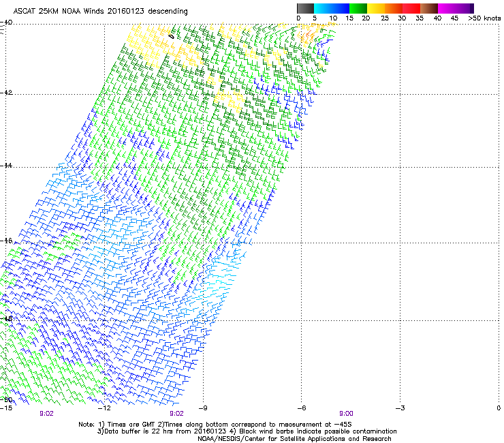Click the '-40' latitude axis label

[6, 22]
